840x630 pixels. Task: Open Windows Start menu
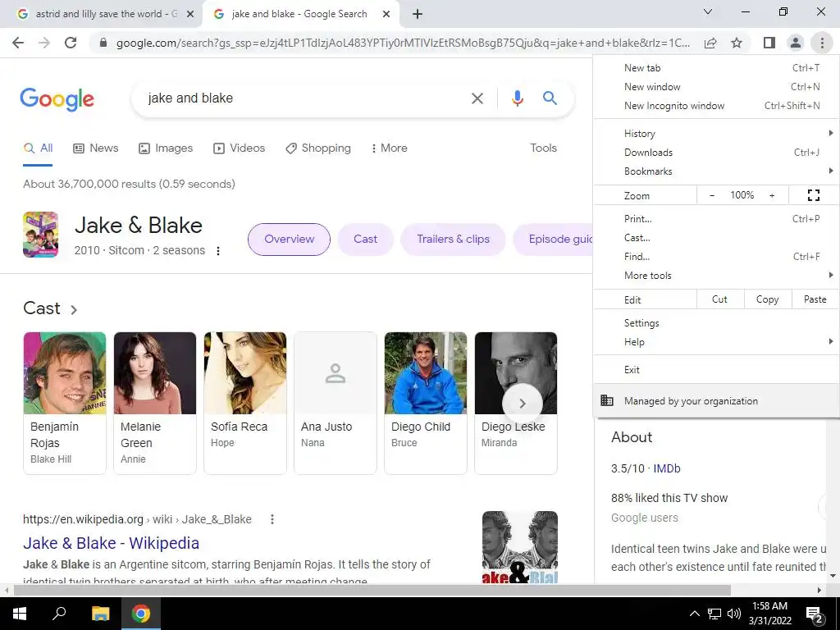pos(20,614)
